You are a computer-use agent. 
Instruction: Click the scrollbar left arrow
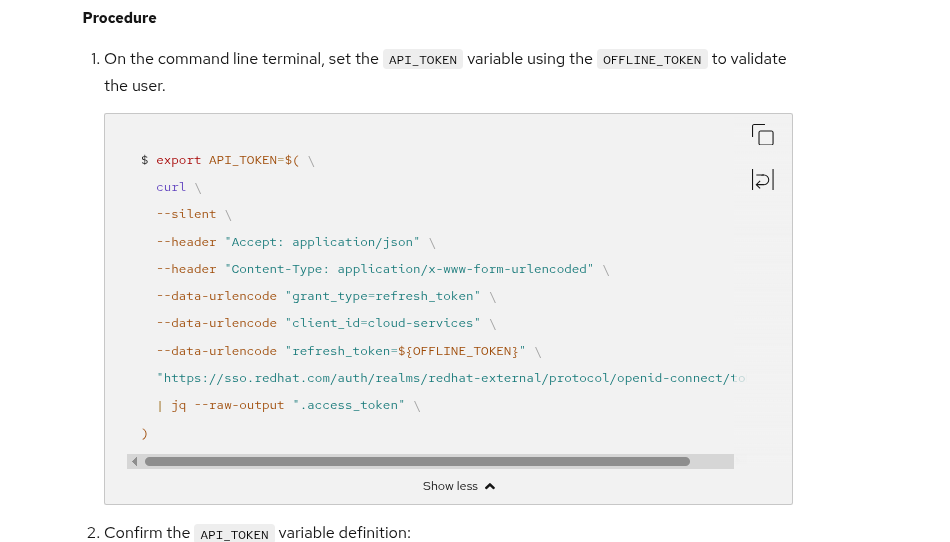pyautogui.click(x=135, y=461)
